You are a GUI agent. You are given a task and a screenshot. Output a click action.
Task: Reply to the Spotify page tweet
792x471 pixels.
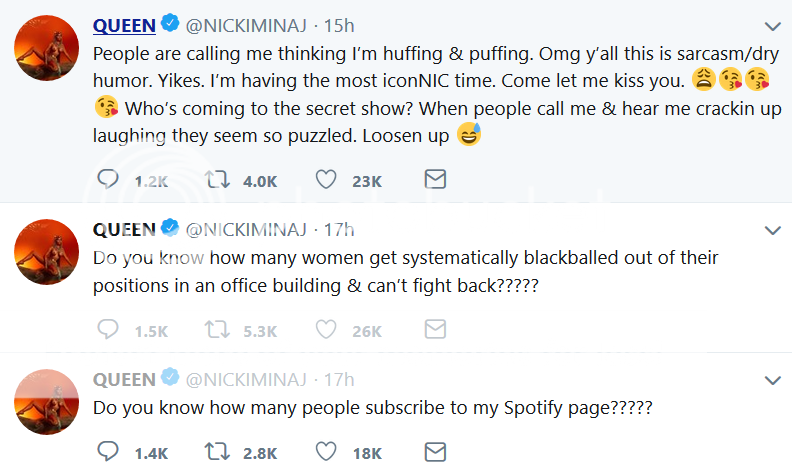pos(106,452)
